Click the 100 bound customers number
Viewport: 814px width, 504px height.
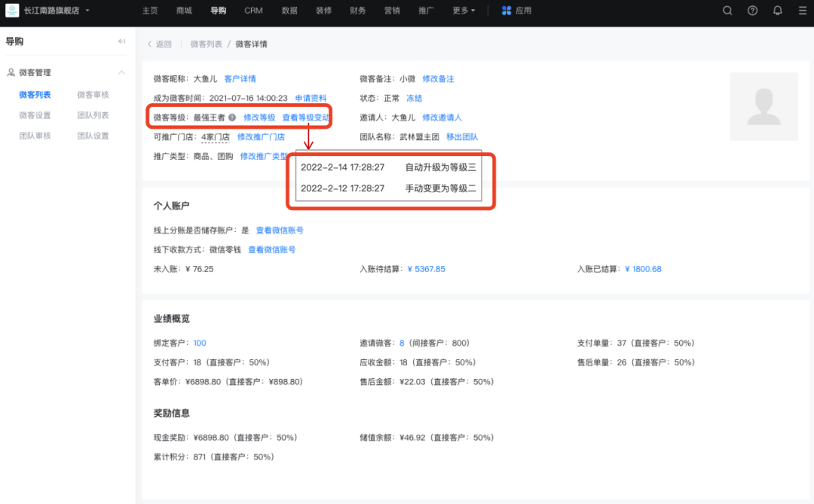tap(199, 343)
